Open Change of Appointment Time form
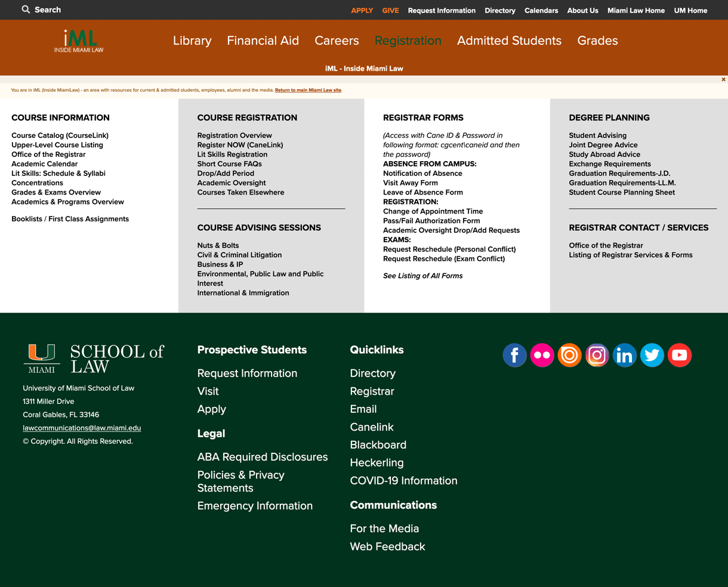 (x=433, y=211)
